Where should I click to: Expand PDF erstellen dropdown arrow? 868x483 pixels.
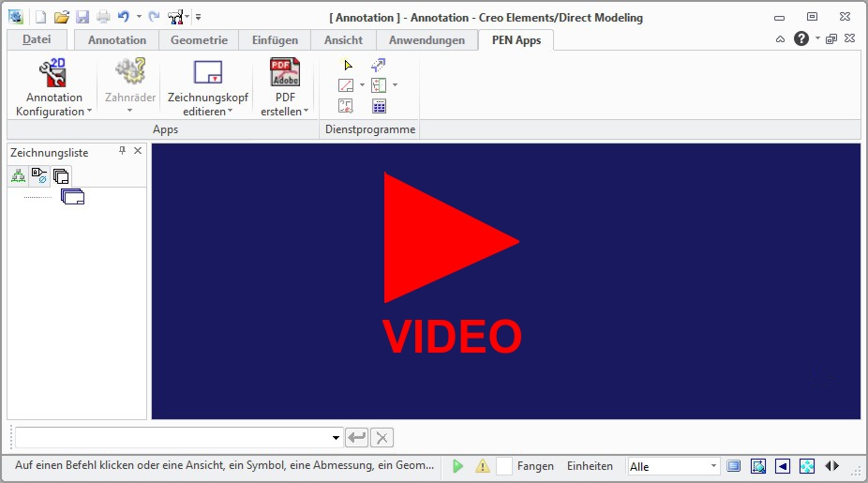306,112
